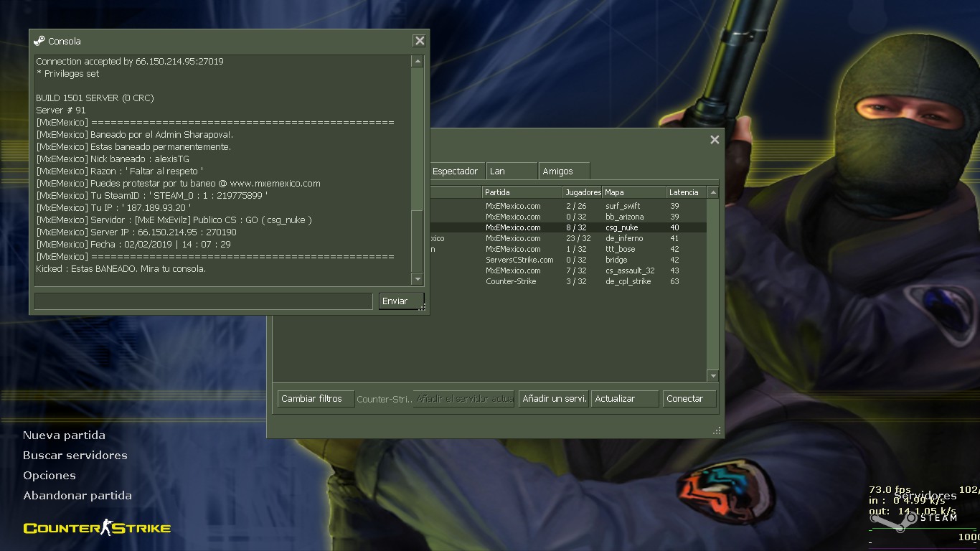Switch to the Lan tab
The height and width of the screenshot is (551, 980).
coord(512,171)
